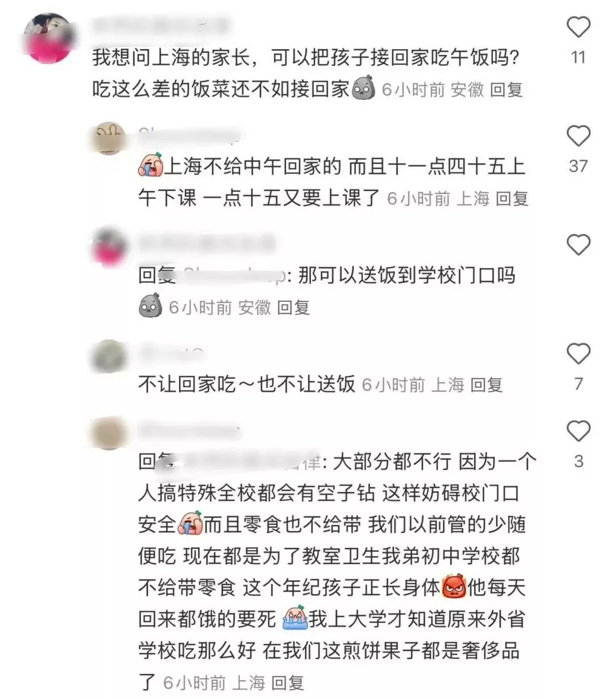Reply to the long comment ending '奢侈品了'
The height and width of the screenshot is (699, 616).
[287, 682]
